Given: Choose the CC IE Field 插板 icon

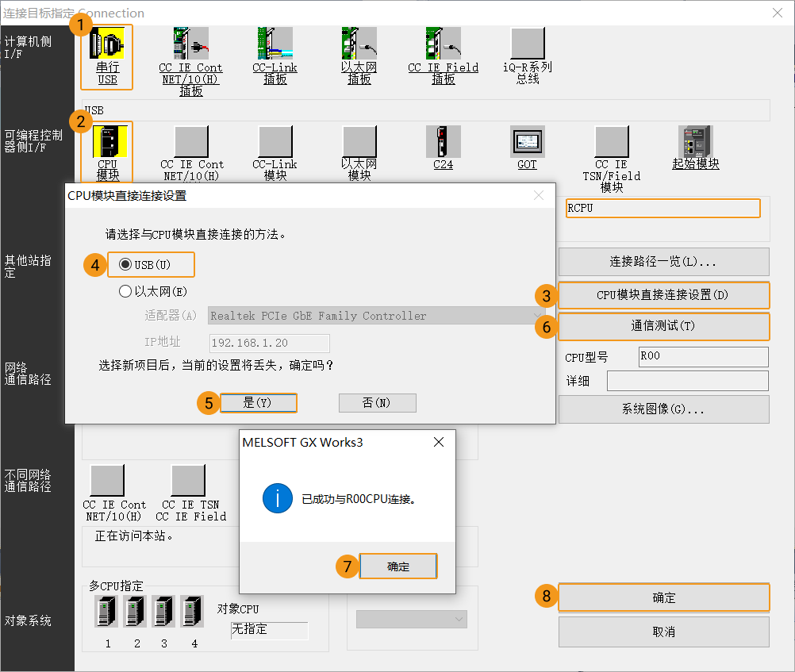Looking at the screenshot, I should pyautogui.click(x=443, y=48).
